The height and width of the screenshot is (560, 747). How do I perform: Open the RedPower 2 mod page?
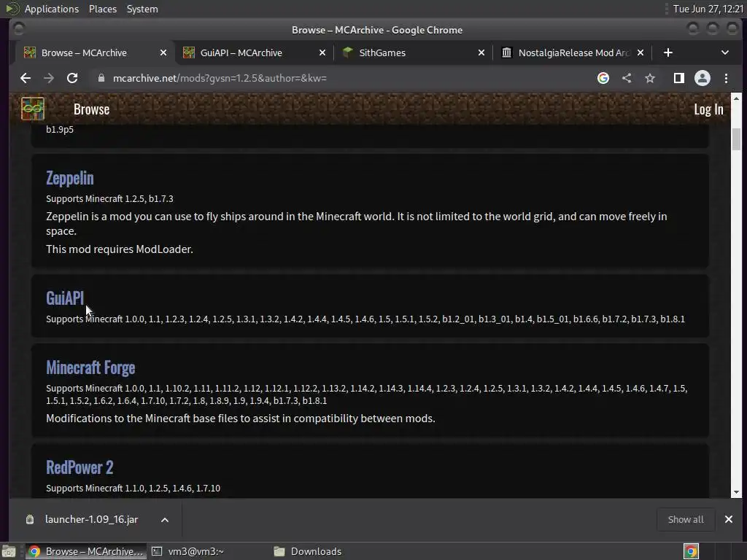80,467
